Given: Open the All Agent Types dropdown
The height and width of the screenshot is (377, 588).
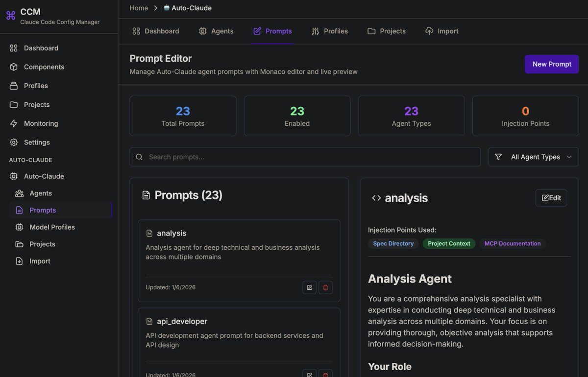Looking at the screenshot, I should point(534,157).
